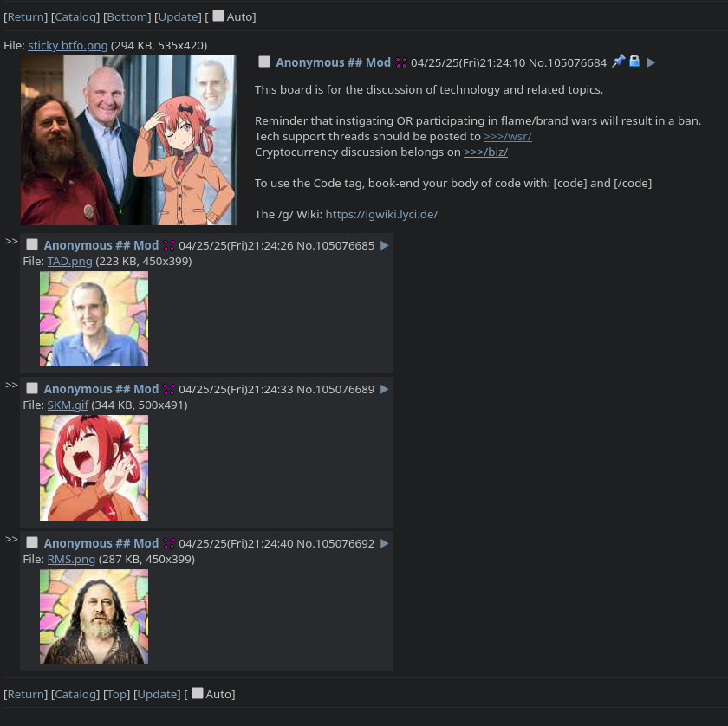Click the bottom Return link

pos(25,695)
